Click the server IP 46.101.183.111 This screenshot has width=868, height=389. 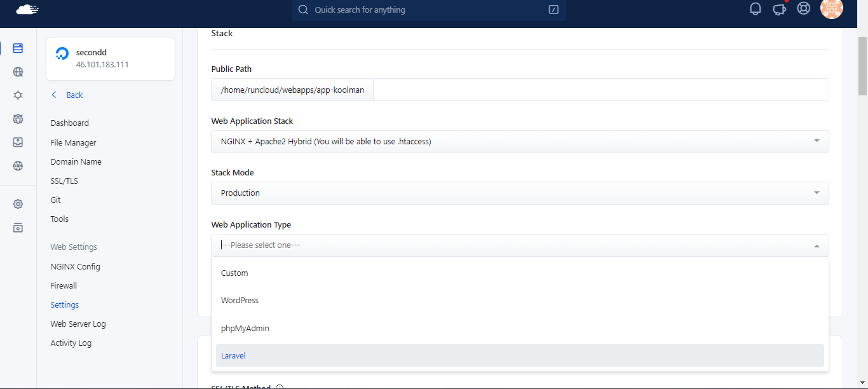point(102,65)
